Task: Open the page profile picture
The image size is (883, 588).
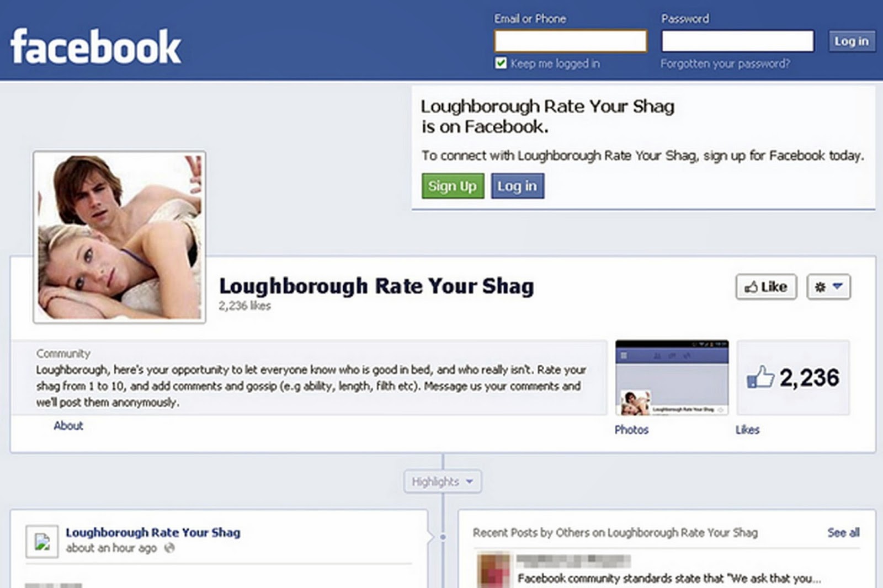Action: click(x=119, y=237)
